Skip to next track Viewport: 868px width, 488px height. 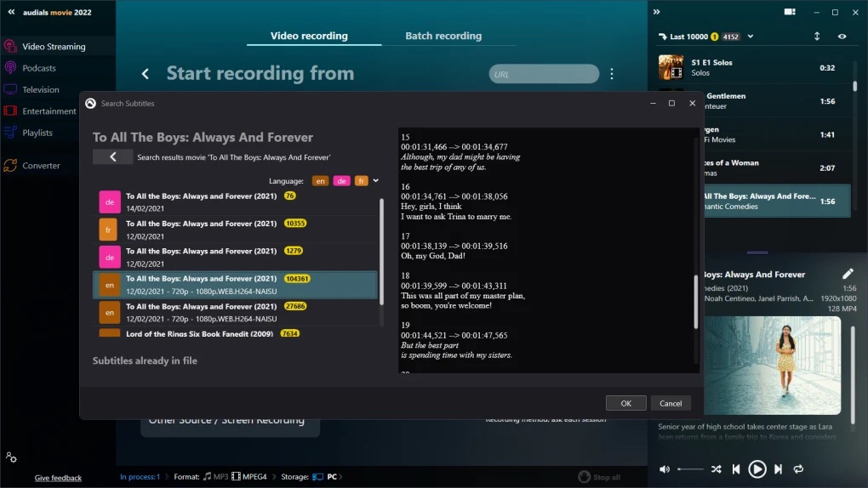point(778,469)
